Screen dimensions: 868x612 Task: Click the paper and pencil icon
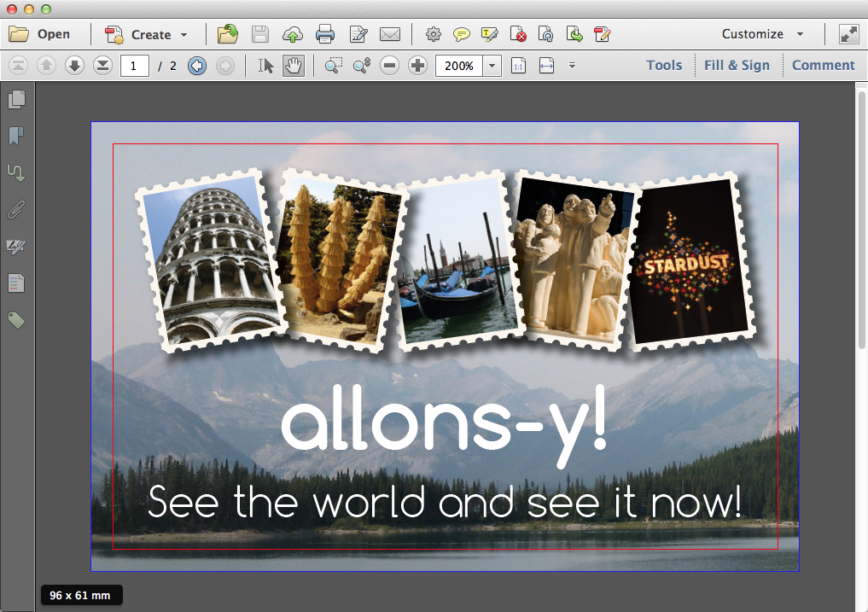tap(358, 34)
